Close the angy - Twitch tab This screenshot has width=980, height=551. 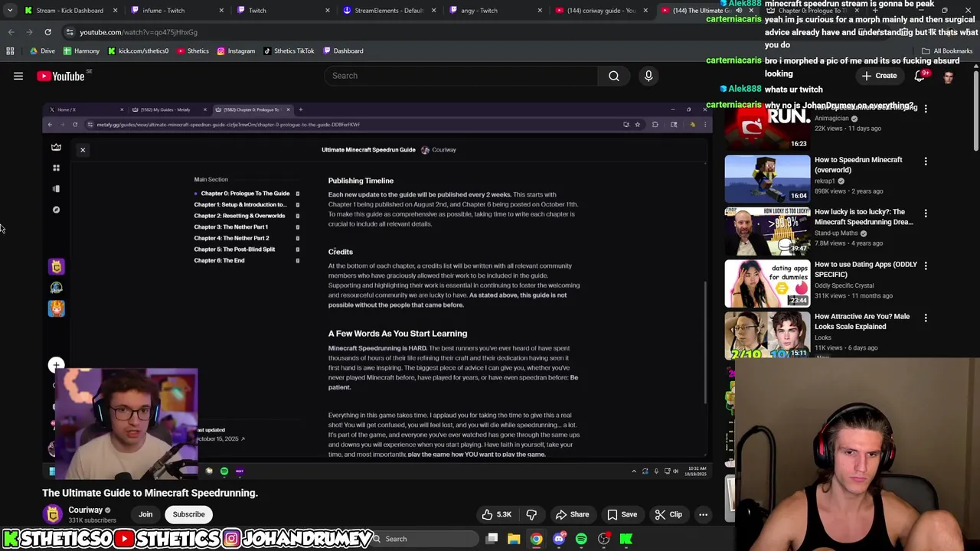(x=540, y=11)
